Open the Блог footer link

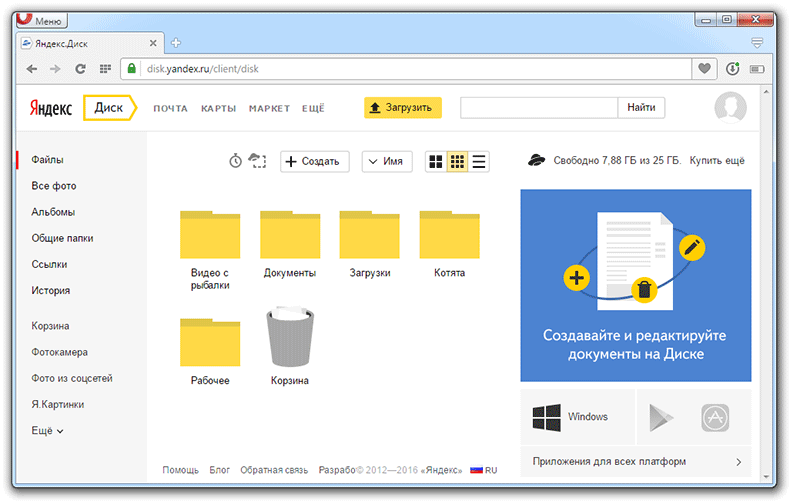(220, 470)
